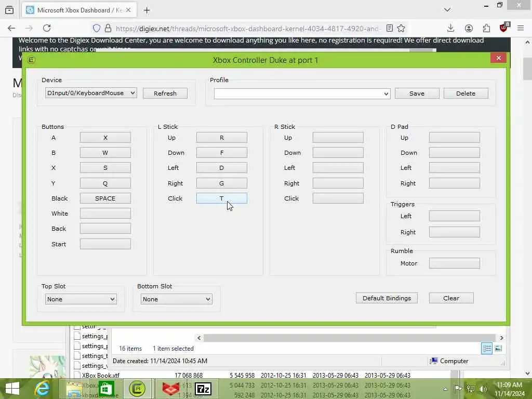Screen dimensions: 532x399
Task: Launch Internet Explorer from taskbar
Action: pyautogui.click(x=42, y=389)
